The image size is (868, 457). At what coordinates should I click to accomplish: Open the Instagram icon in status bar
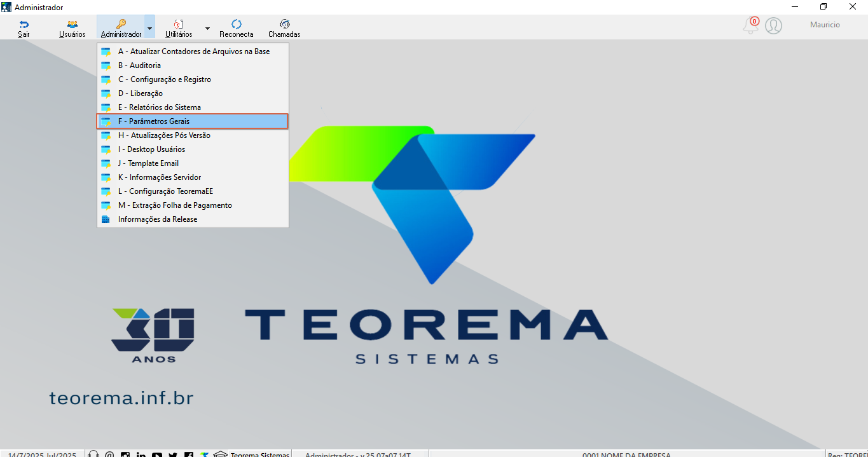tap(125, 454)
